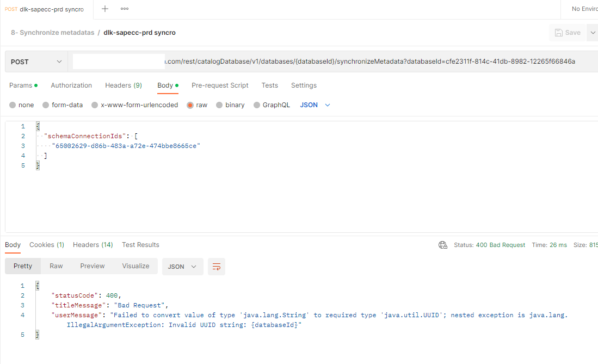
Task: Open the 8- Synchronize metadatas breadcrumb
Action: 53,33
